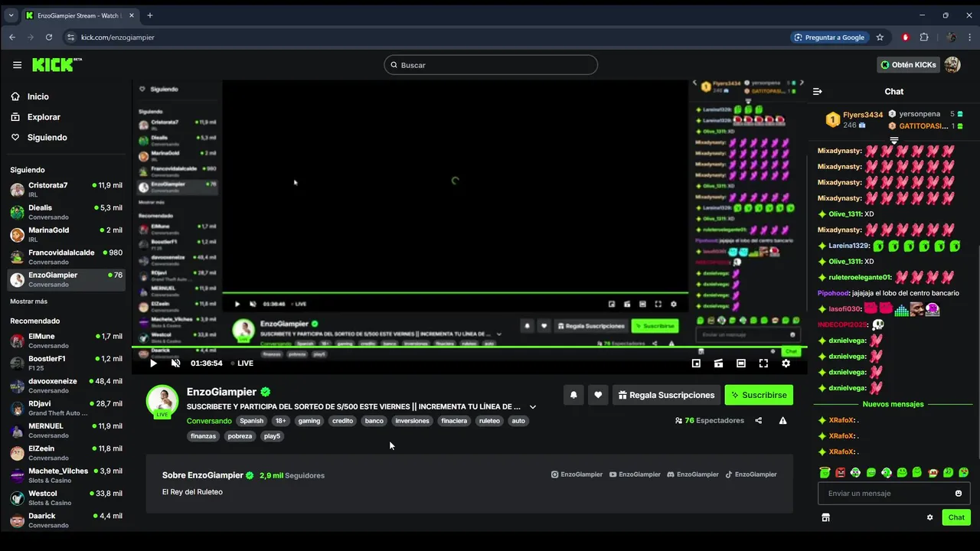980x551 pixels.
Task: Expand the leaderboard chevron under gifters
Action: click(893, 141)
